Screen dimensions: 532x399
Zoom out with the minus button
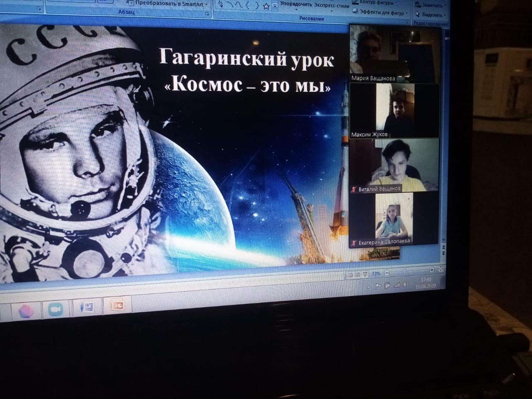click(x=387, y=273)
